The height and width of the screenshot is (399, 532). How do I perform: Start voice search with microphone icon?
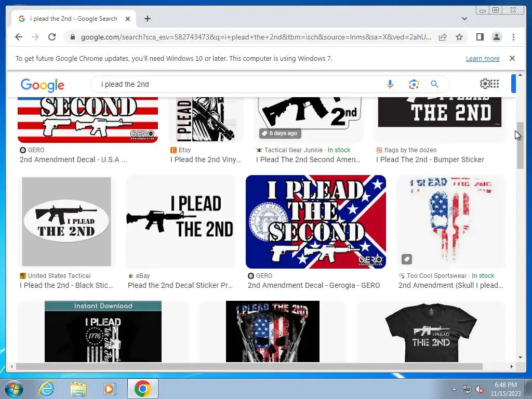coord(390,84)
